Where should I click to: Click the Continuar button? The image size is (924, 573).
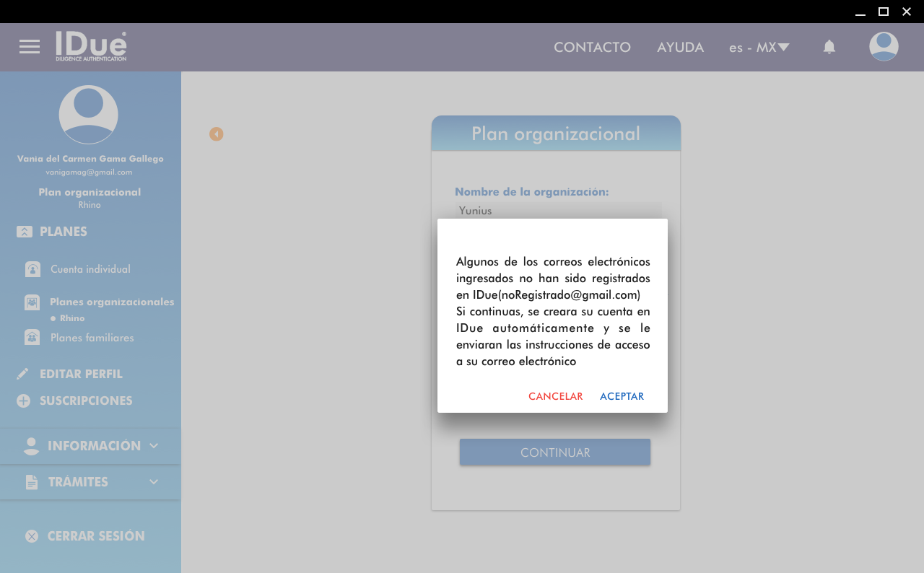[555, 452]
